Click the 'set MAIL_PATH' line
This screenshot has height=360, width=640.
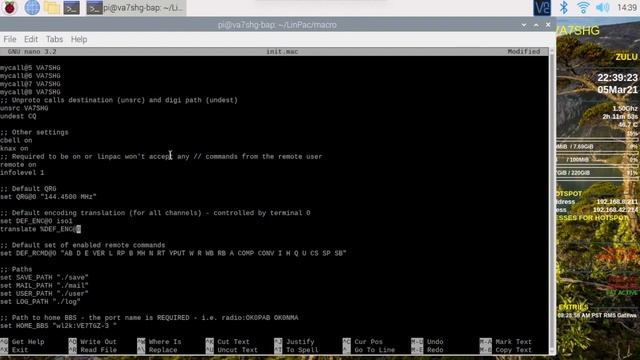pyautogui.click(x=44, y=286)
